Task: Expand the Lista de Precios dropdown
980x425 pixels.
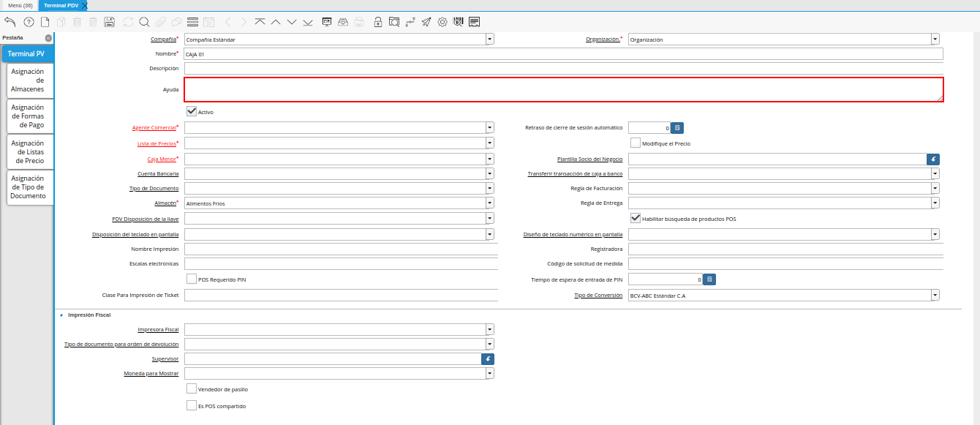Action: click(489, 143)
